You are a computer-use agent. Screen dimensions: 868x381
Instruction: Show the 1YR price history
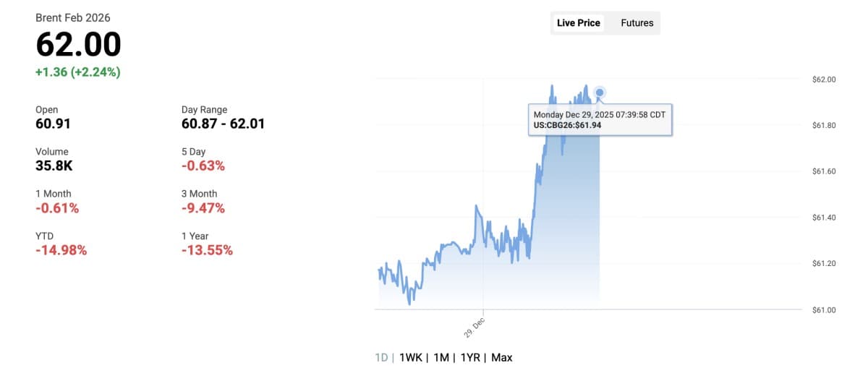coord(470,358)
